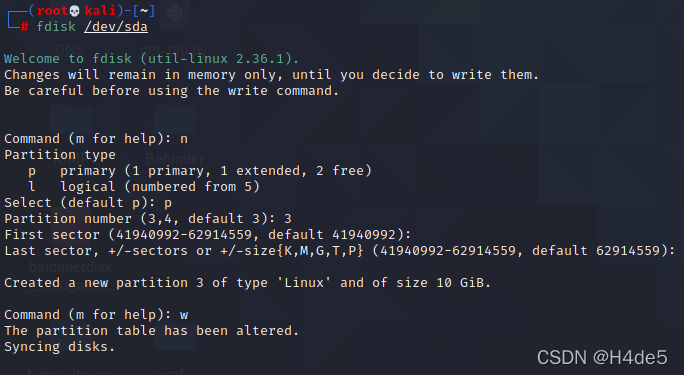Click the partition number answer '3'
The height and width of the screenshot is (375, 684).
287,218
